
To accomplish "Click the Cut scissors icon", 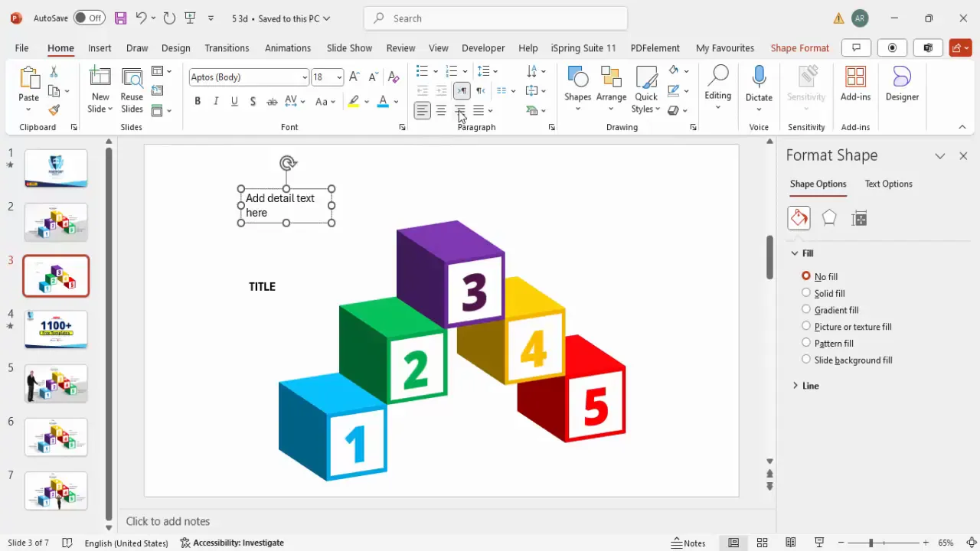I will 54,72.
